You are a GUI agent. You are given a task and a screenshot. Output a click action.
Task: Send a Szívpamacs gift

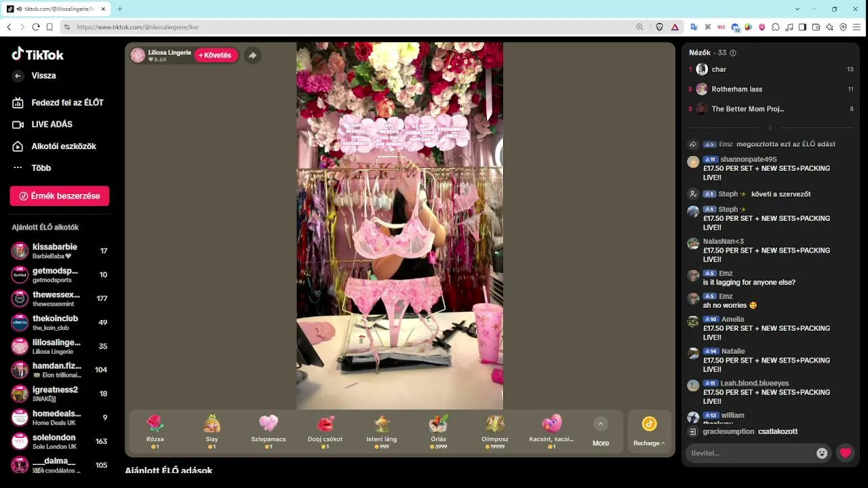click(269, 432)
